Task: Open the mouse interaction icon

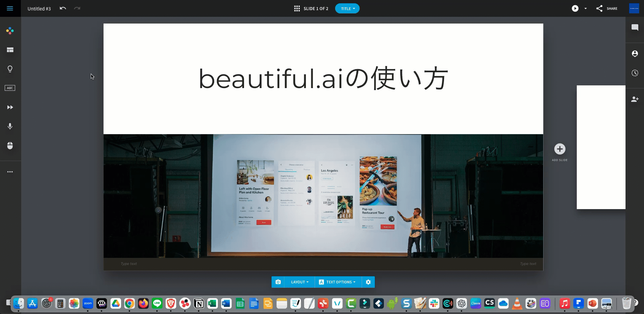Action: pyautogui.click(x=10, y=145)
